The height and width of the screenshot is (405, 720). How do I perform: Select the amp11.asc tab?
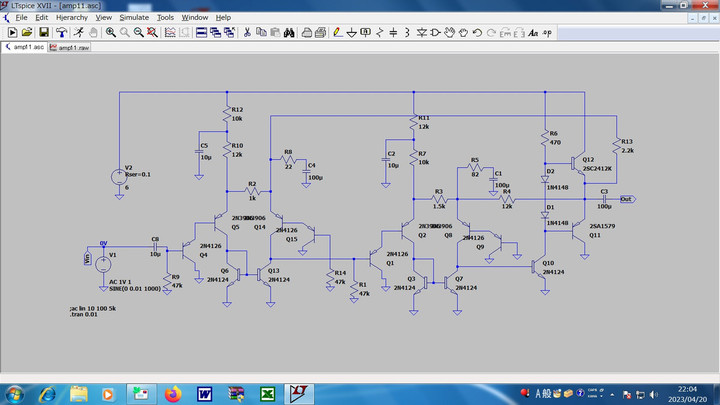pyautogui.click(x=26, y=47)
